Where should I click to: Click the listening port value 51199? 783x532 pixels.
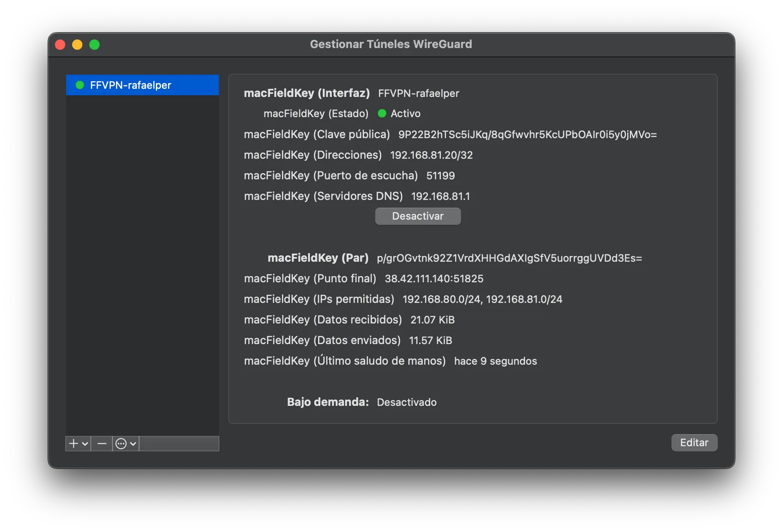coord(440,176)
